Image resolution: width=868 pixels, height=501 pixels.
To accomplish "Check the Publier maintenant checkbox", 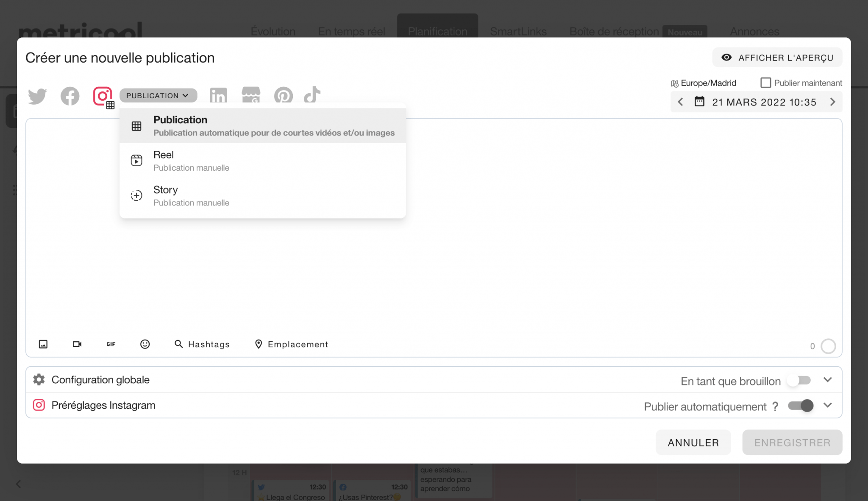I will pos(765,83).
